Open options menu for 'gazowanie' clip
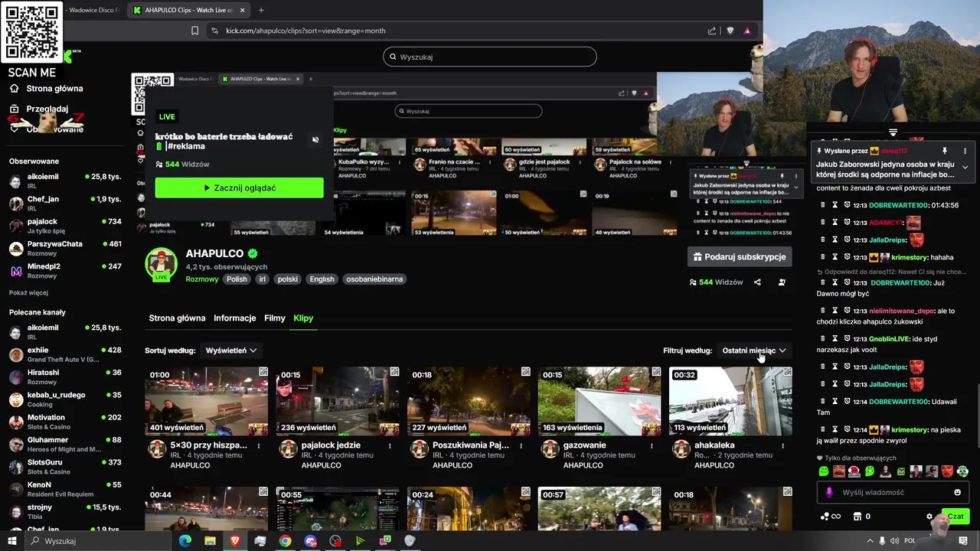980x551 pixels. [652, 445]
